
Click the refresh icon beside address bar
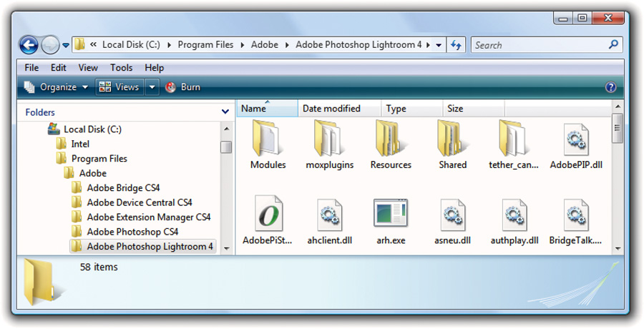point(456,45)
